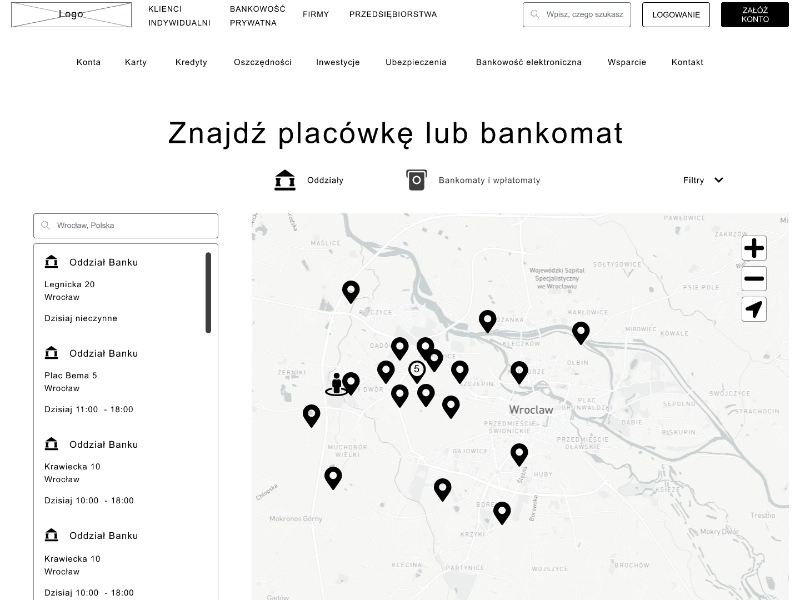Click the locate me arrow icon
Image resolution: width=800 pixels, height=600 pixels.
(x=754, y=309)
